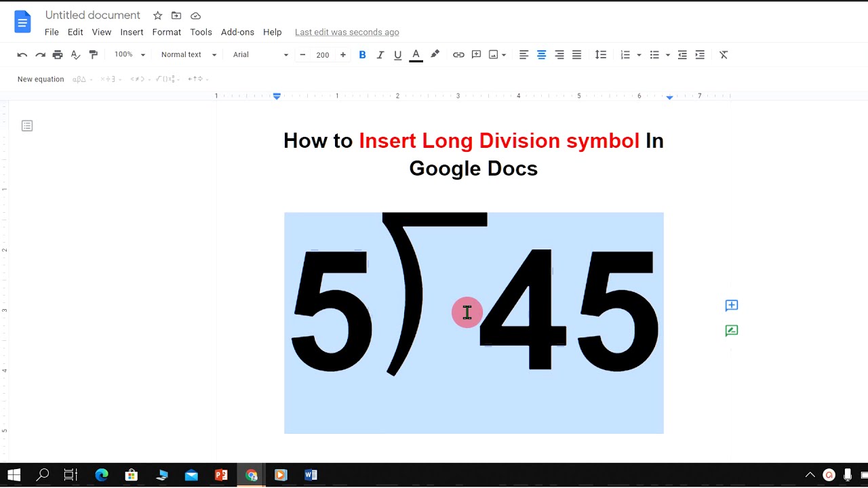The width and height of the screenshot is (868, 488).
Task: Toggle Bold formatting
Action: coord(362,55)
